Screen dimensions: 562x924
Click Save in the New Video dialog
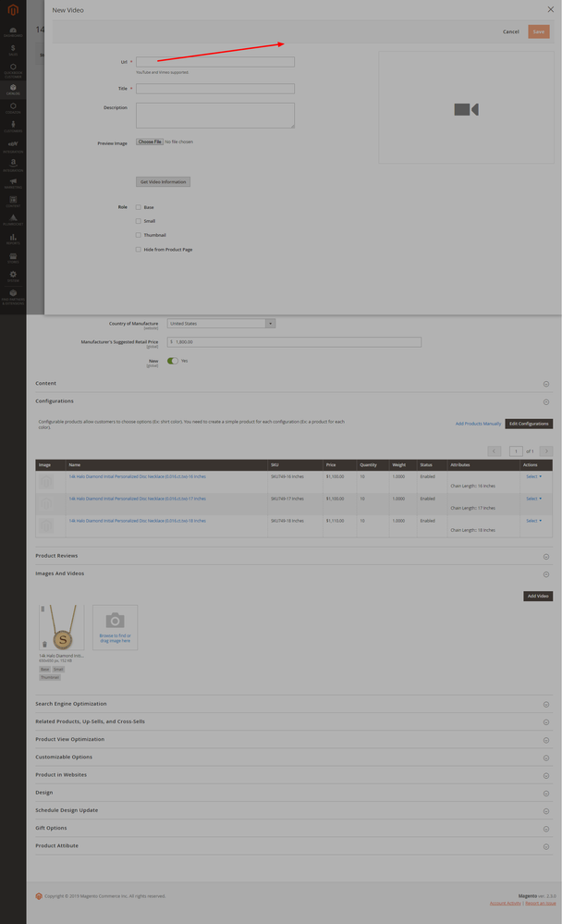click(539, 31)
